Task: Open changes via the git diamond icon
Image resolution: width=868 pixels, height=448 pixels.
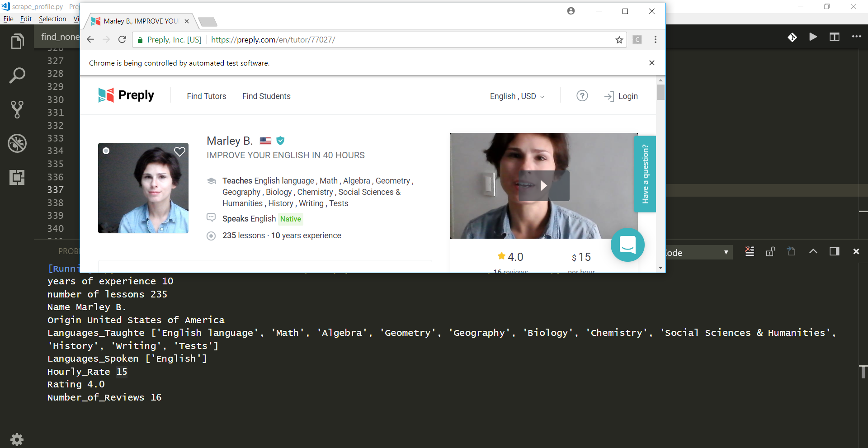Action: pyautogui.click(x=792, y=38)
